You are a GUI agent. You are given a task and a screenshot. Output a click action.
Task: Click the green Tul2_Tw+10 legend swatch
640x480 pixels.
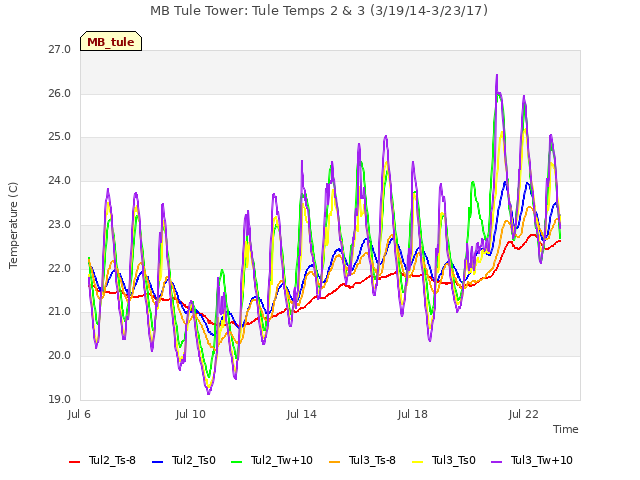click(236, 462)
